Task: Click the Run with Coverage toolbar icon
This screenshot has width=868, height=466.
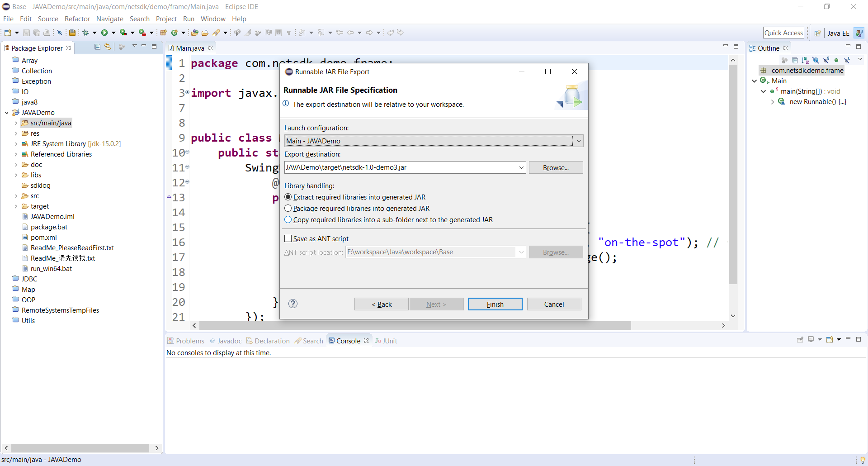Action: click(x=123, y=33)
